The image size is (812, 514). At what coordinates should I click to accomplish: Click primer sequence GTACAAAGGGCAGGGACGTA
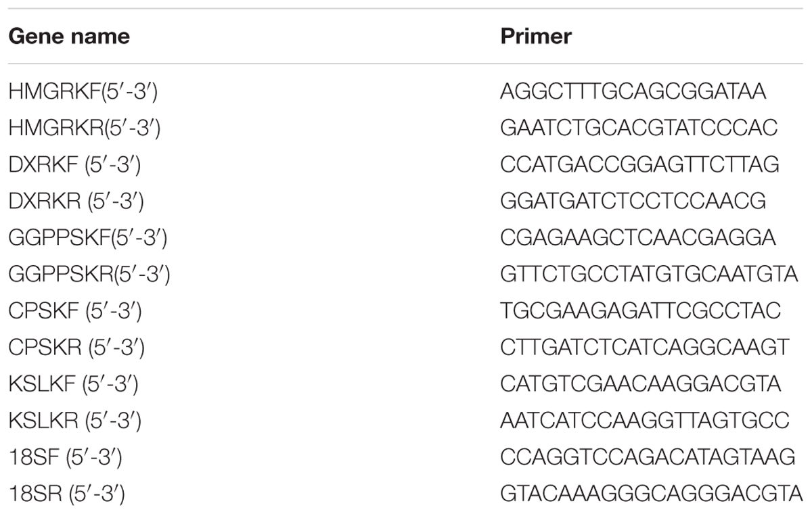[x=652, y=493]
